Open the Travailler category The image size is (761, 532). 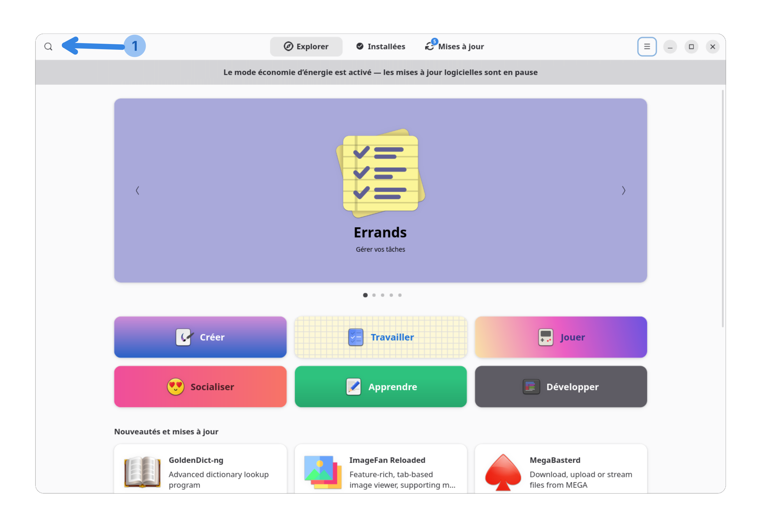[380, 337]
